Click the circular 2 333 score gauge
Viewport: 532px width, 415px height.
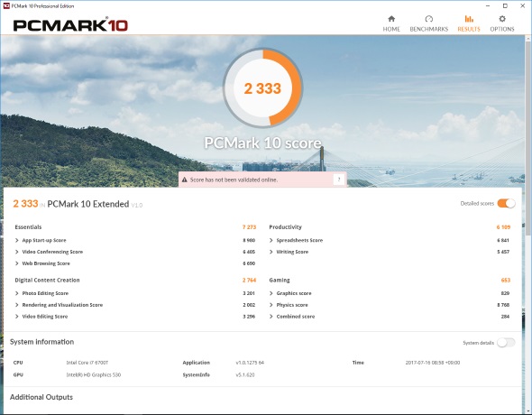[x=262, y=88]
